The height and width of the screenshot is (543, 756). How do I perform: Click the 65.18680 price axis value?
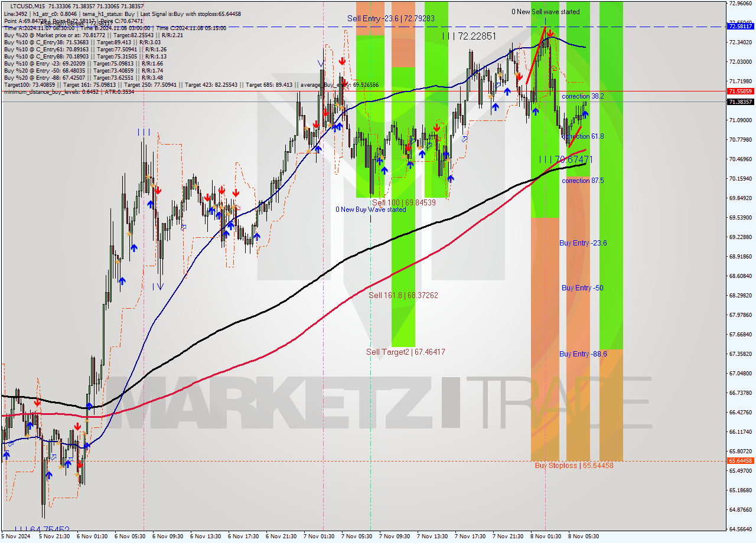point(741,490)
